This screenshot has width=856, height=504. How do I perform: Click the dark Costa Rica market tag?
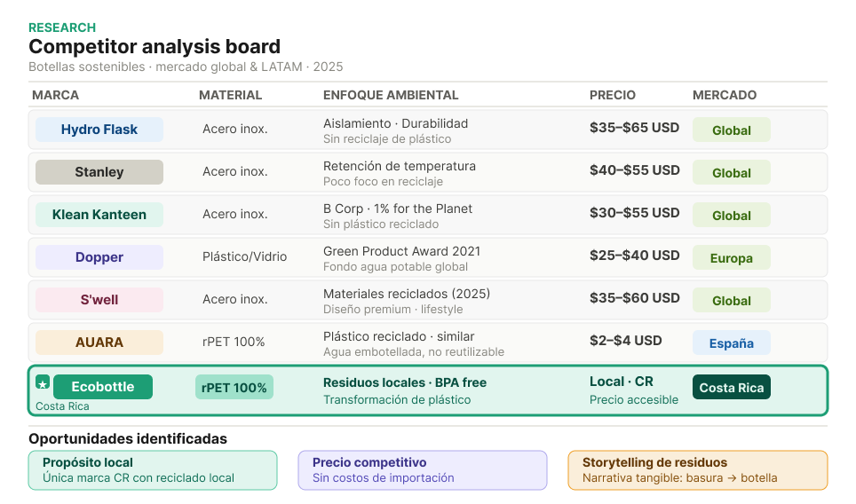pos(732,388)
